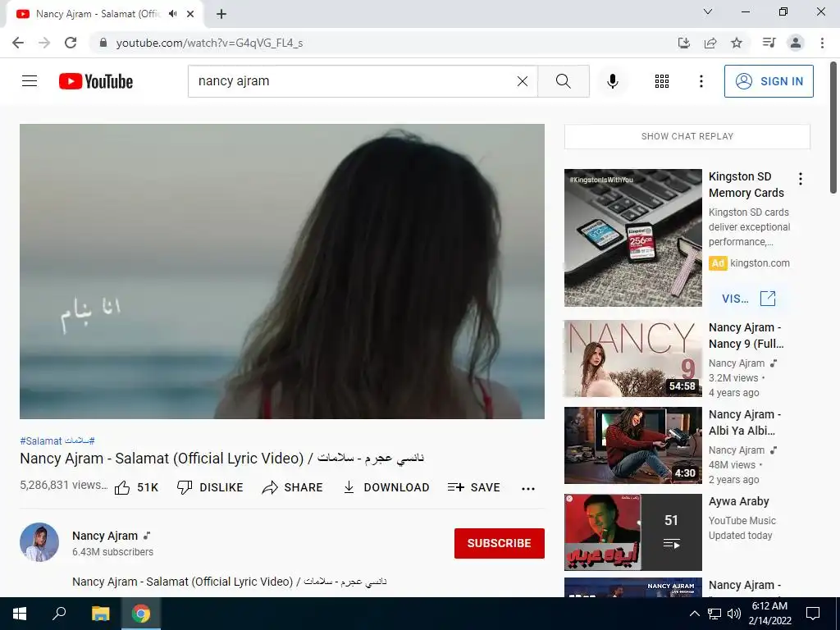Open the kingston.com advertiser link
This screenshot has height=630, width=840.
pos(760,263)
